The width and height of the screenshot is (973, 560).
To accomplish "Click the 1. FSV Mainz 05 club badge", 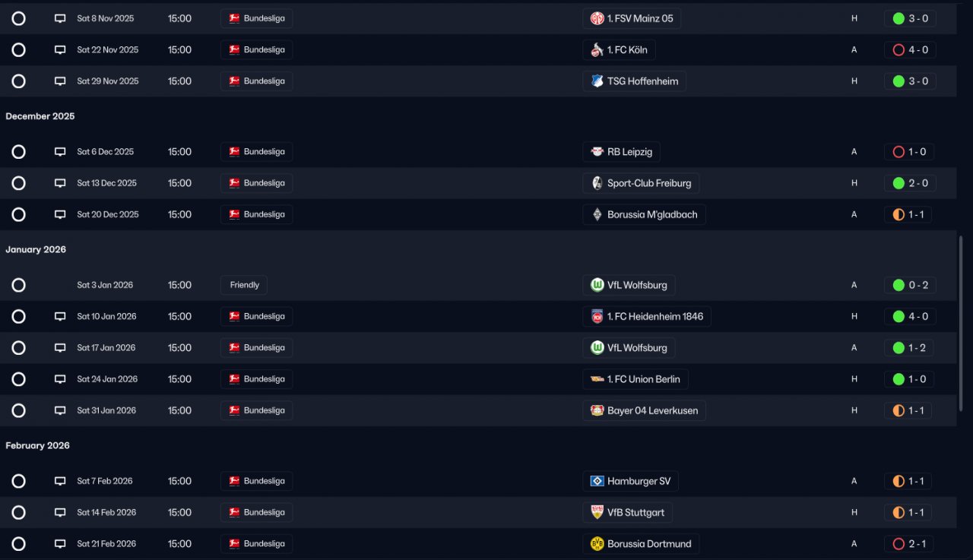I will pos(597,19).
